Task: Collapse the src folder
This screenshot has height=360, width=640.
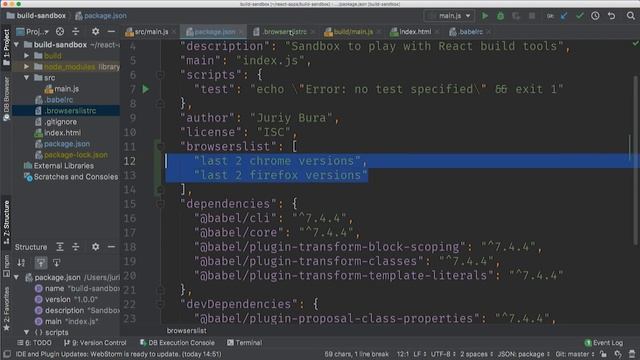Action: 27,78
